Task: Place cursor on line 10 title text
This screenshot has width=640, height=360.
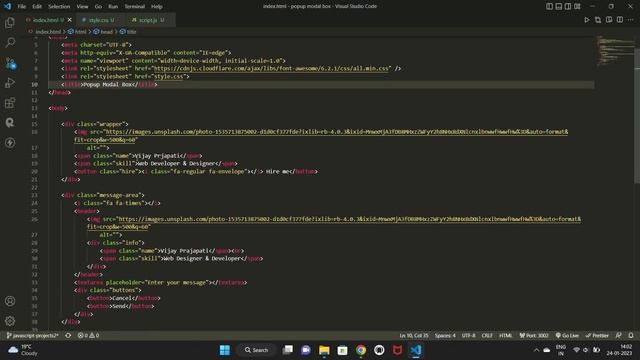Action: pyautogui.click(x=108, y=84)
